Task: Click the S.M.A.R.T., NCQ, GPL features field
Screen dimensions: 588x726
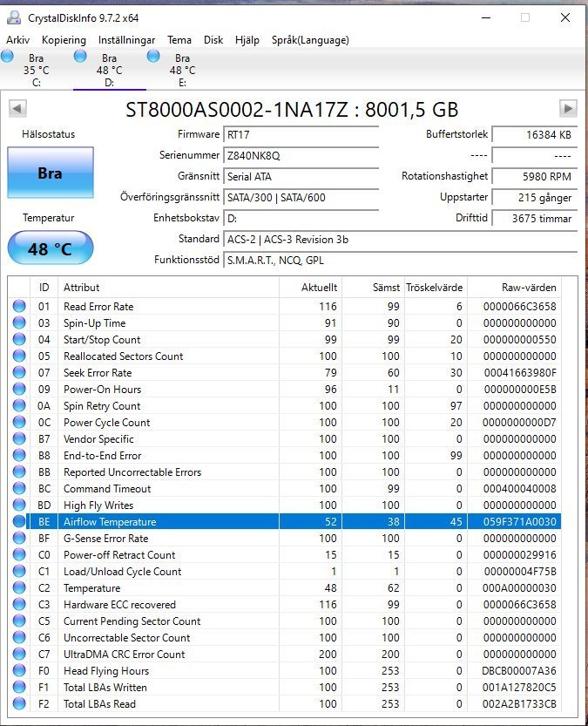Action: tap(400, 261)
